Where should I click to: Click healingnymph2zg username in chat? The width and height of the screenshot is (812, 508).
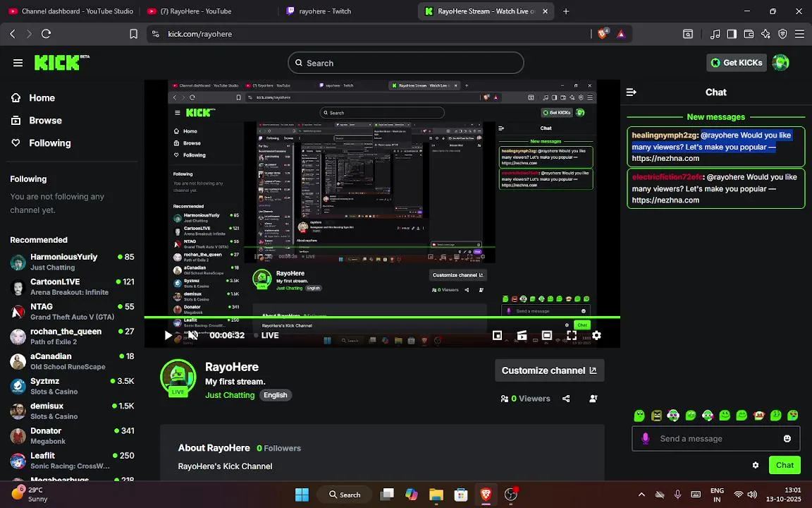pos(665,135)
